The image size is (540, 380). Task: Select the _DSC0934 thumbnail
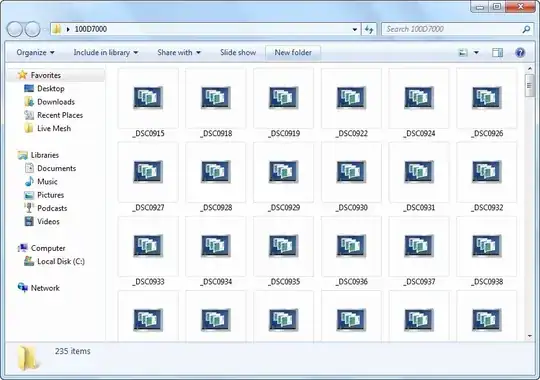(216, 246)
